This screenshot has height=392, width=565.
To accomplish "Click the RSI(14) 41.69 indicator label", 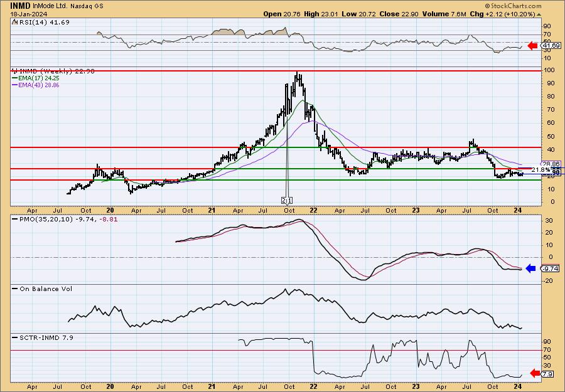I will (x=43, y=23).
